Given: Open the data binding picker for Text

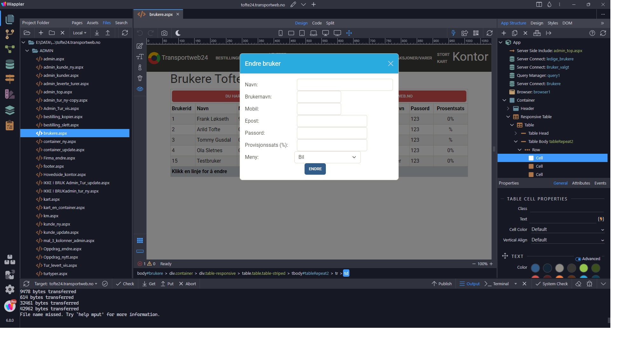Looking at the screenshot, I should (601, 219).
